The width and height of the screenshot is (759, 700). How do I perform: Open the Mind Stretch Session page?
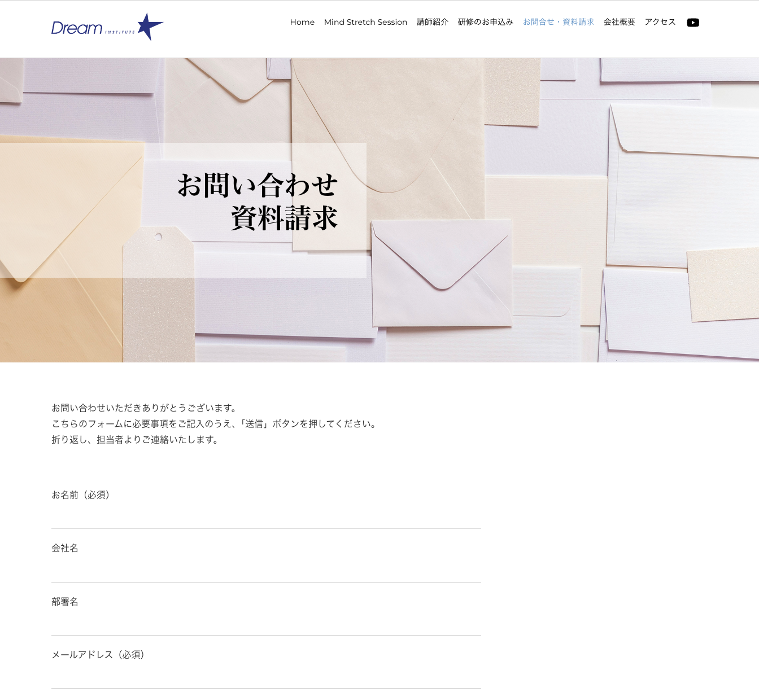(365, 22)
